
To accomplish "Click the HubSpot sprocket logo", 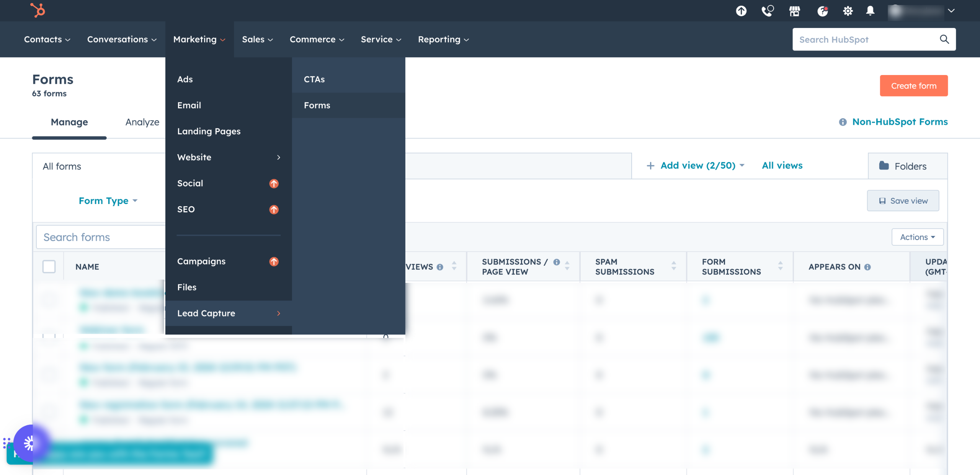I will point(38,10).
